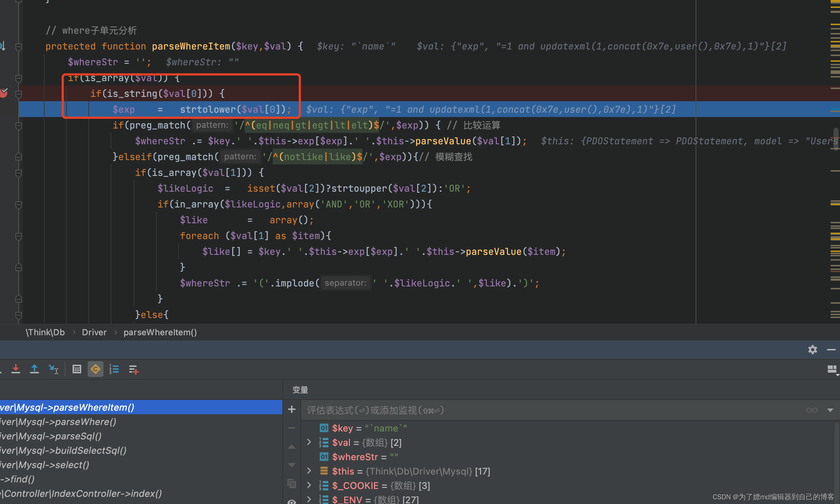Image resolution: width=840 pixels, height=504 pixels.
Task: Open Evaluate Expression calculator icon
Action: coord(77,369)
